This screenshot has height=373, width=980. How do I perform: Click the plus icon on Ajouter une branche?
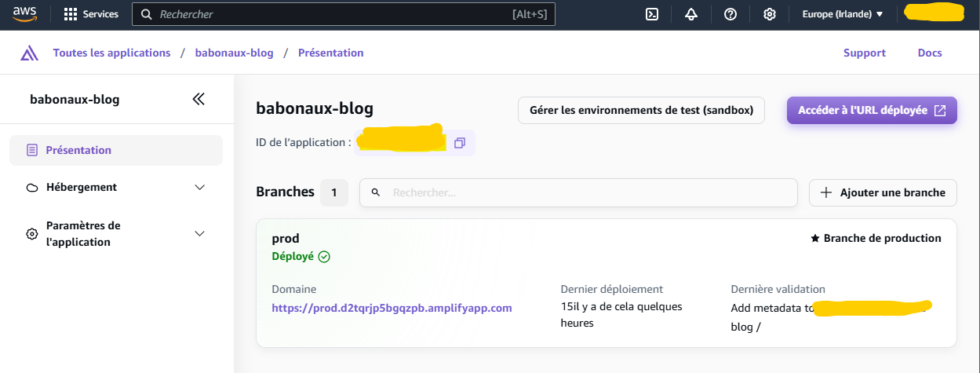pyautogui.click(x=826, y=192)
